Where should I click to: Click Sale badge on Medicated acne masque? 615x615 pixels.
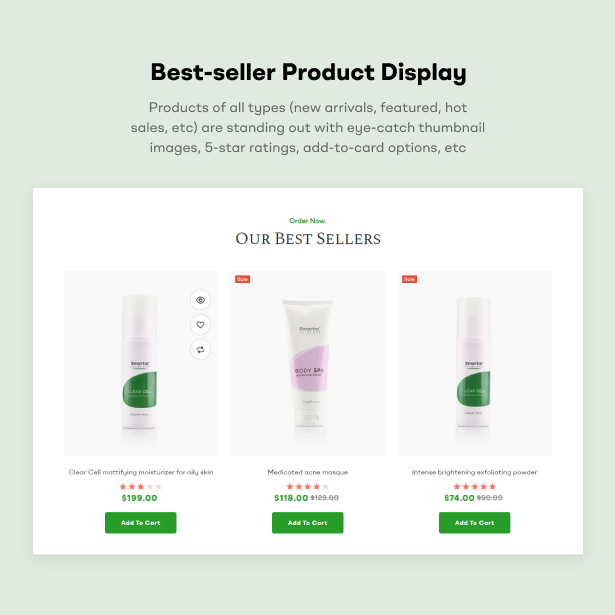(242, 279)
